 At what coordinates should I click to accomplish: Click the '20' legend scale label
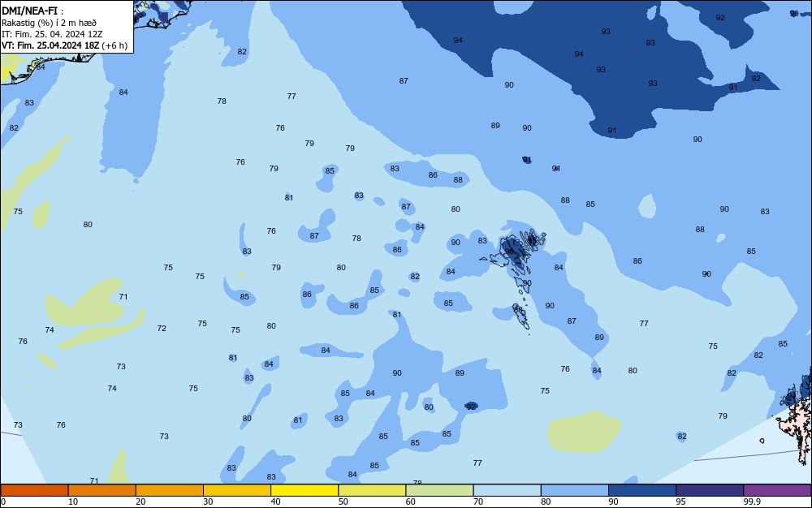(x=140, y=502)
